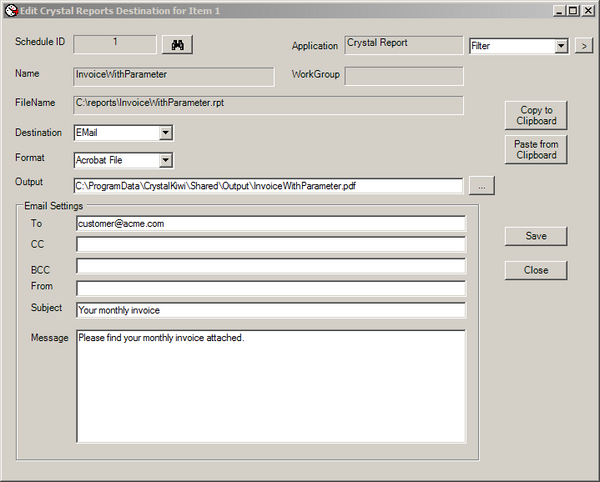Viewport: 600px width, 482px height.
Task: Click the application icon in the title bar
Action: 11,11
